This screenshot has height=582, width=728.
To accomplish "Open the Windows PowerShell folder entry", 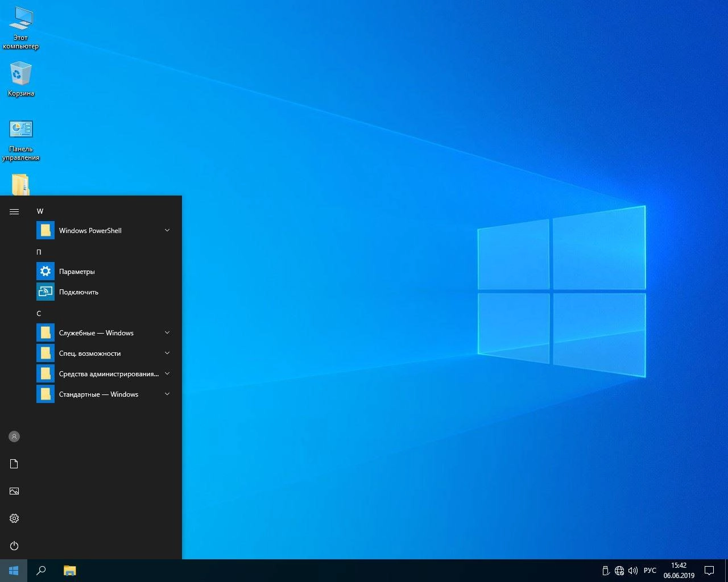I will (x=105, y=231).
